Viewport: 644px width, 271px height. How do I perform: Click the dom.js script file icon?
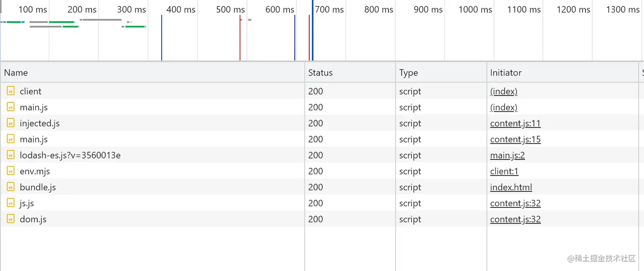tap(11, 219)
